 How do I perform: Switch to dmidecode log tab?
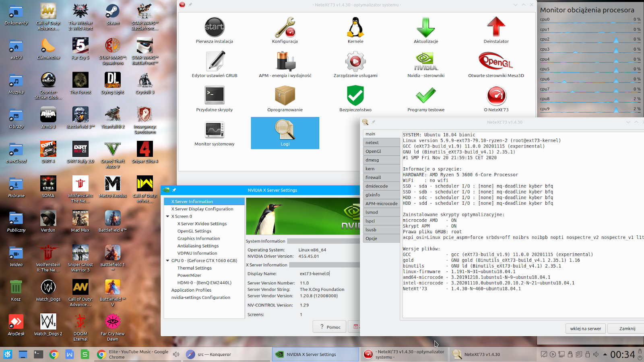pyautogui.click(x=381, y=186)
